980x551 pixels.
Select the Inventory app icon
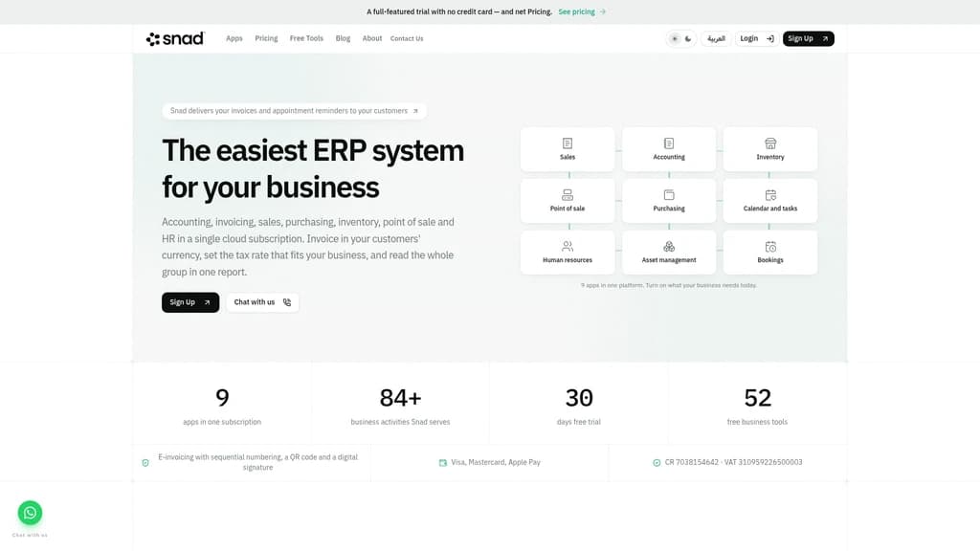pos(770,143)
